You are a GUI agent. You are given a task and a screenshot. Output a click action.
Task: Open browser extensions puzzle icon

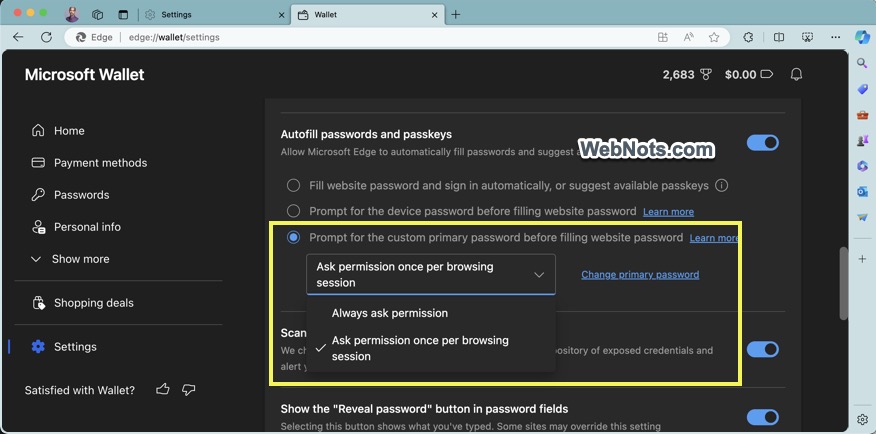[748, 37]
